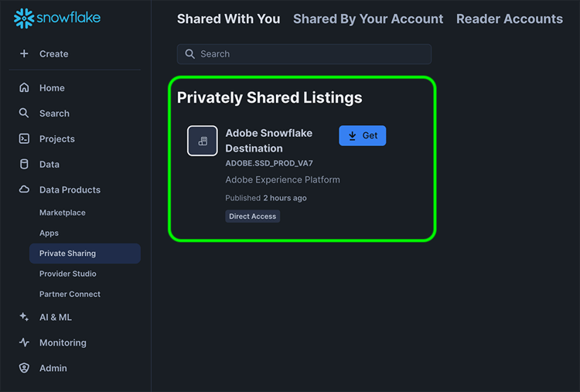Select the Shared With You tab
This screenshot has width=580, height=392.
point(228,19)
